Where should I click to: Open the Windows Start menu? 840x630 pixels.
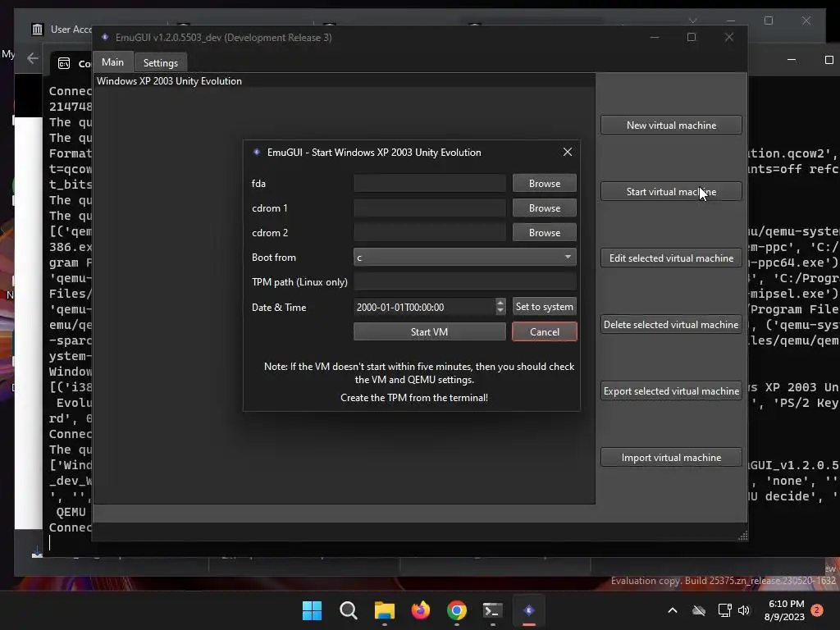pyautogui.click(x=312, y=610)
